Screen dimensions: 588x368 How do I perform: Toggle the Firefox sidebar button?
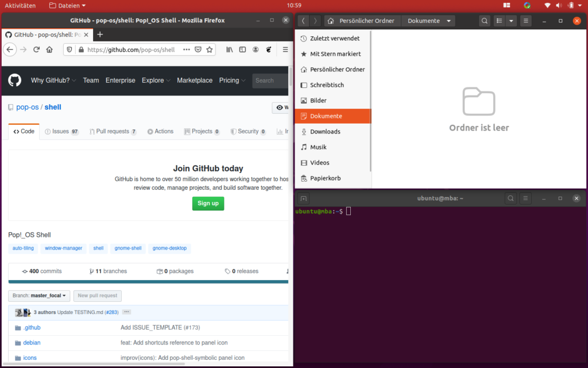coord(243,49)
